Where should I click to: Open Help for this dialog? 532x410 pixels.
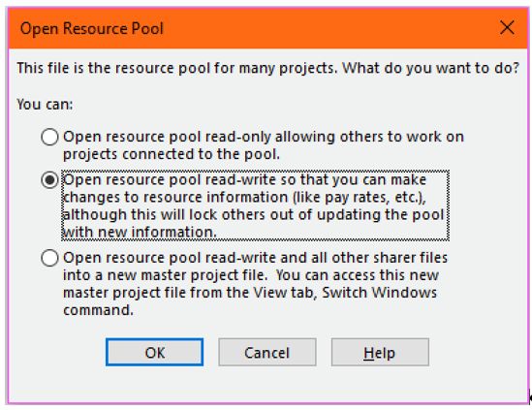pos(380,352)
